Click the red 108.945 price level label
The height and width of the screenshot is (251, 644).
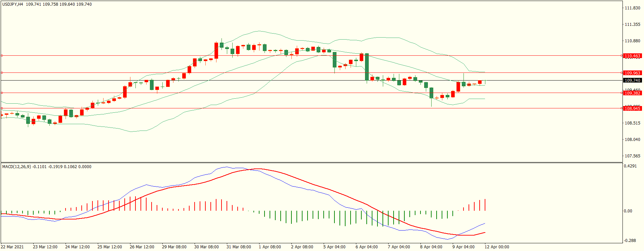tap(632, 108)
